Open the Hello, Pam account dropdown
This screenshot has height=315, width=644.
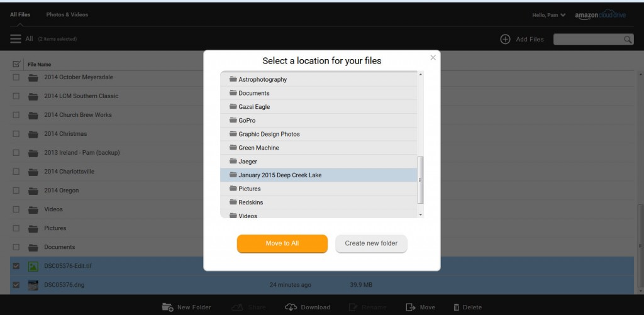point(548,15)
